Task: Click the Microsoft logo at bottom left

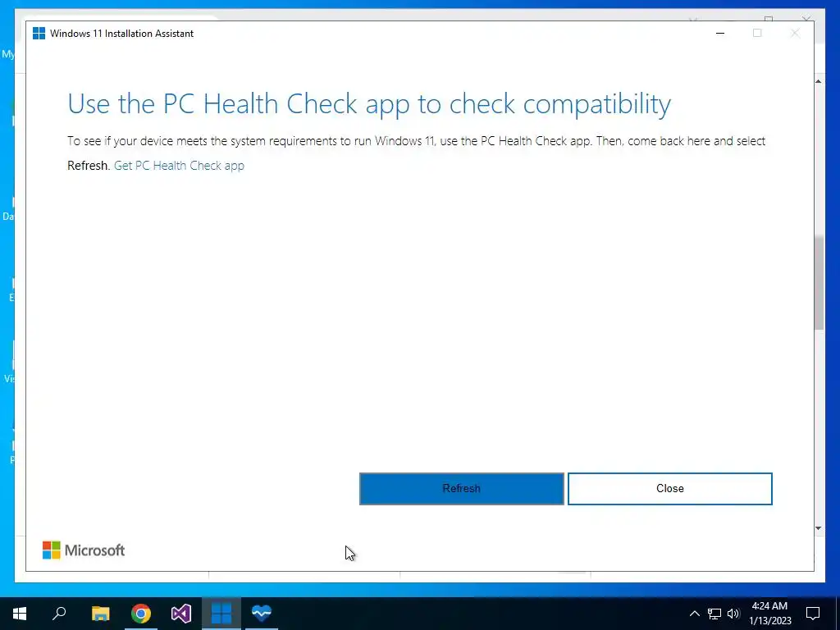Action: (84, 550)
